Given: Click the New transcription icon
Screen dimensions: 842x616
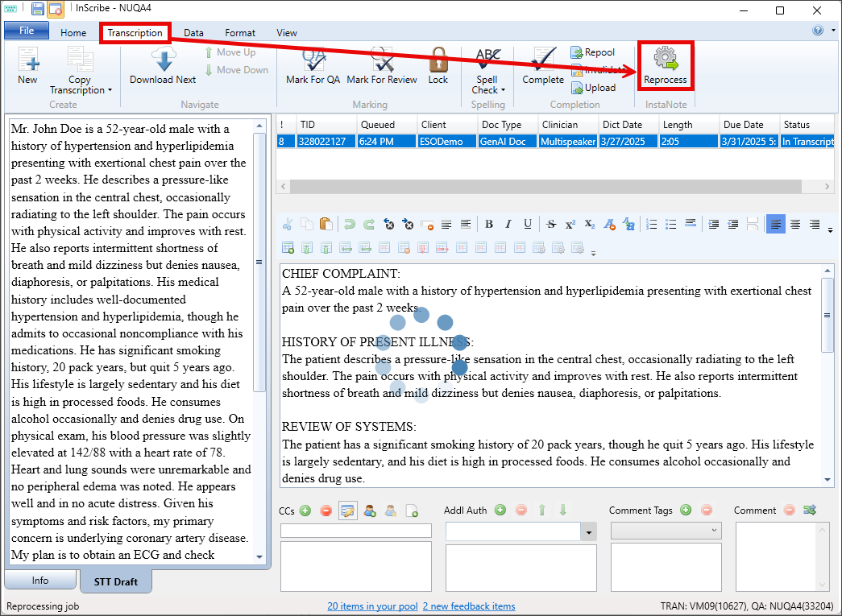Looking at the screenshot, I should (x=27, y=64).
